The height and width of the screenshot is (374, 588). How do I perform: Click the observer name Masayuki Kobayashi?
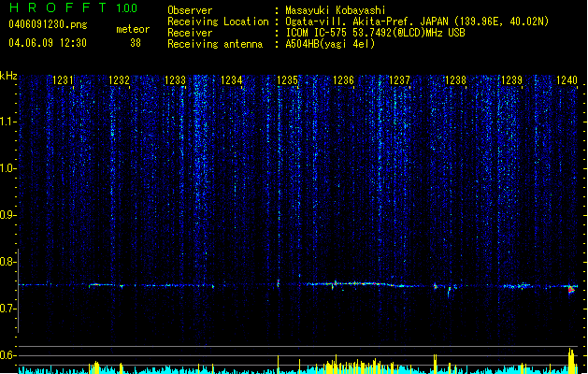(x=336, y=10)
